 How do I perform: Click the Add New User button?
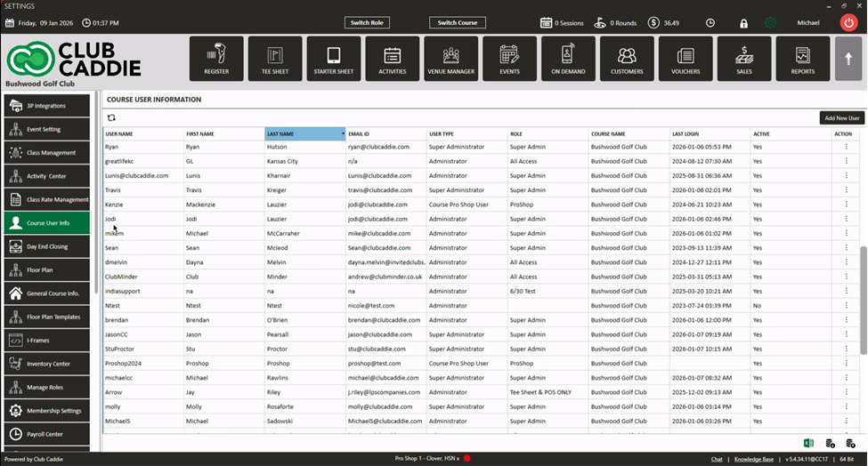coord(841,117)
